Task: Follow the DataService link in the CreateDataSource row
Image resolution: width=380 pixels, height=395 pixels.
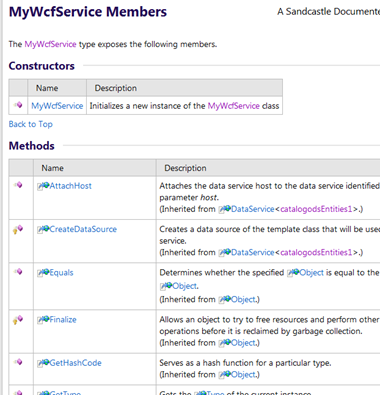Action: (x=252, y=252)
